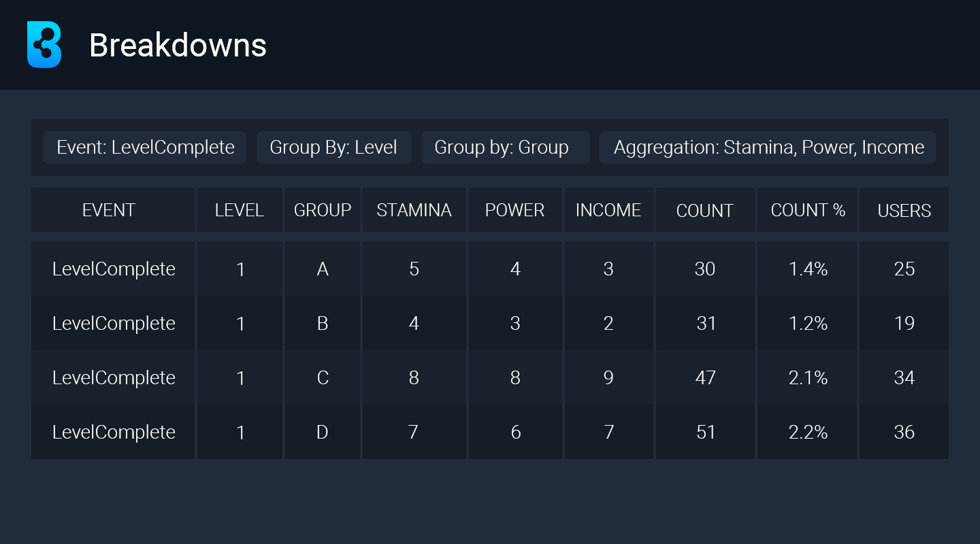Click the Breakdowns page title
This screenshot has height=544, width=980.
pyautogui.click(x=178, y=46)
